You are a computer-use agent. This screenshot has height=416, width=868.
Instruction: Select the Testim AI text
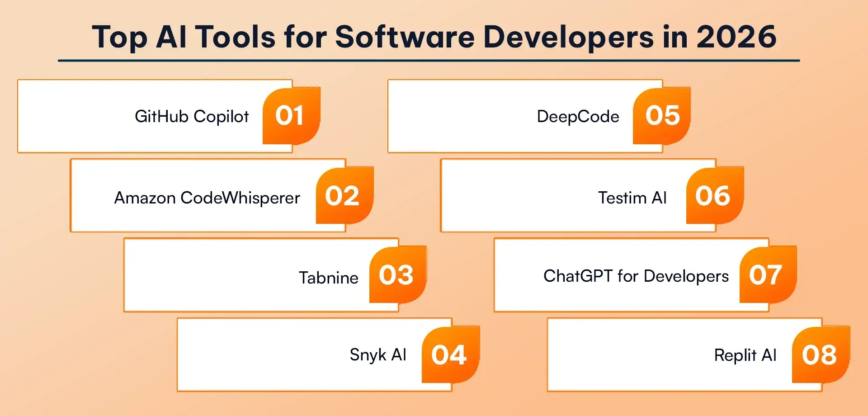click(x=632, y=198)
